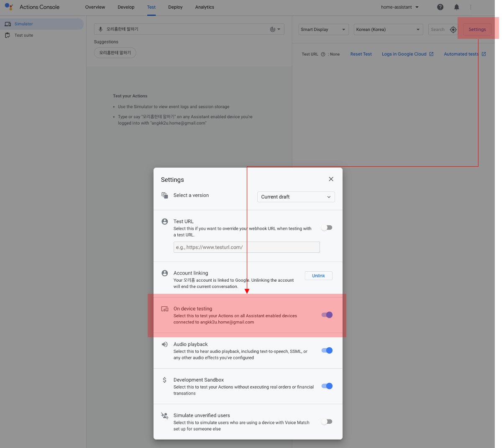Switch to the Overview tab
This screenshot has width=504, height=448.
coord(95,7)
